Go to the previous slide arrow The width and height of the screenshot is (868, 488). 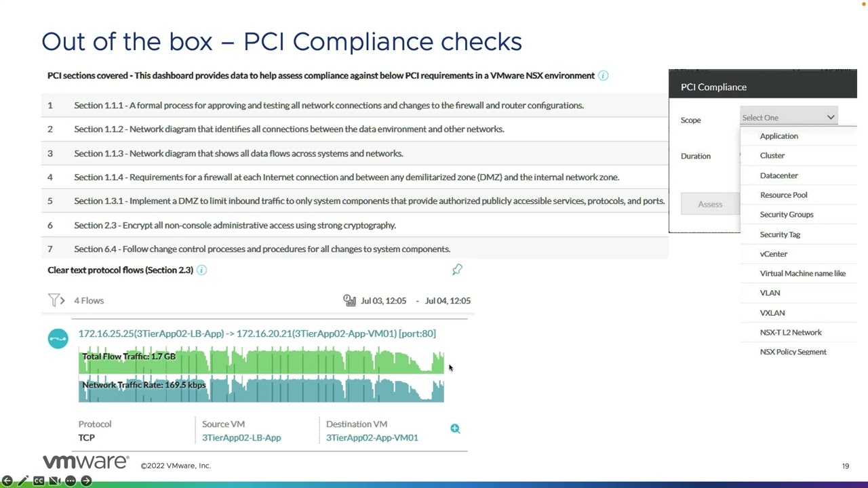7,481
